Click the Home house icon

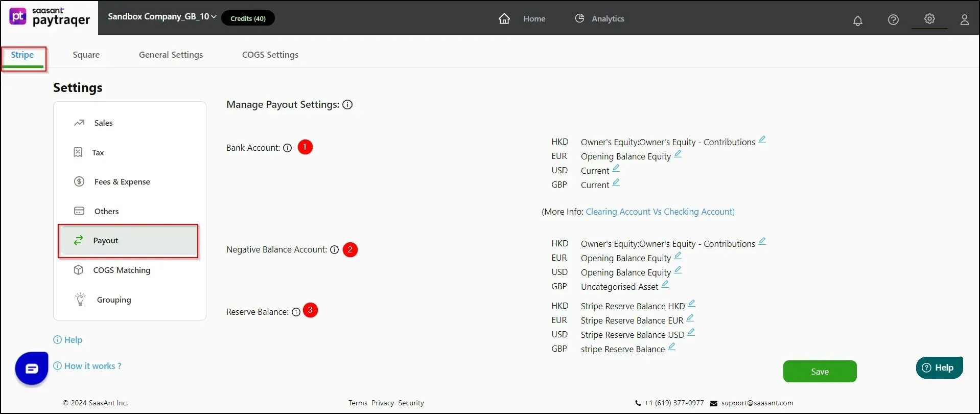point(504,19)
